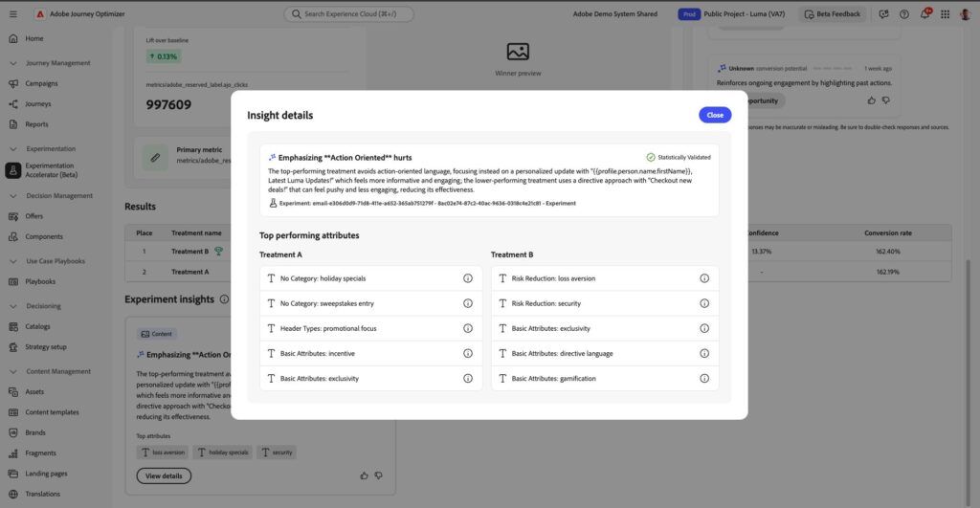980x508 pixels.
Task: Open Campaigns in the sidebar
Action: [x=41, y=83]
